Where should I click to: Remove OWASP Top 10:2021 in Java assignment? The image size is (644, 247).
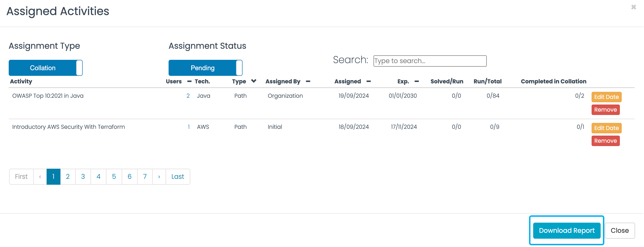[605, 110]
